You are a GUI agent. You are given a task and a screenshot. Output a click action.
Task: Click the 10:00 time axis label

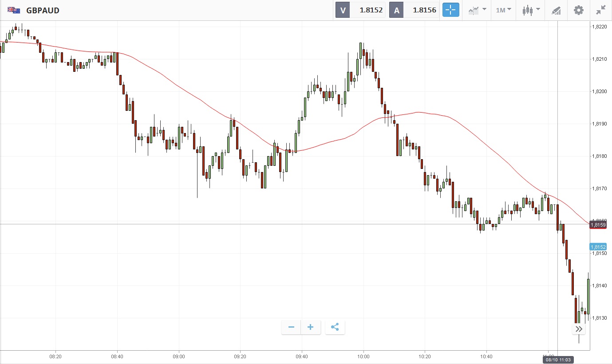pos(363,356)
